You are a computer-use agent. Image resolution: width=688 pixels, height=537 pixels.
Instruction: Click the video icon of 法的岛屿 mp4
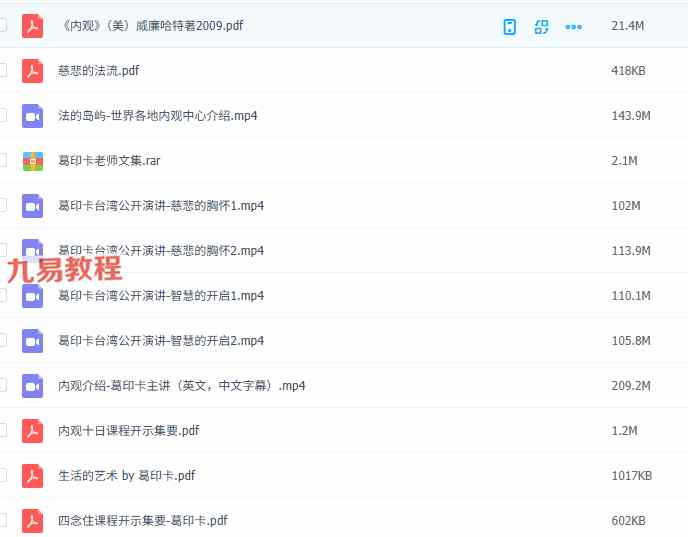point(33,116)
